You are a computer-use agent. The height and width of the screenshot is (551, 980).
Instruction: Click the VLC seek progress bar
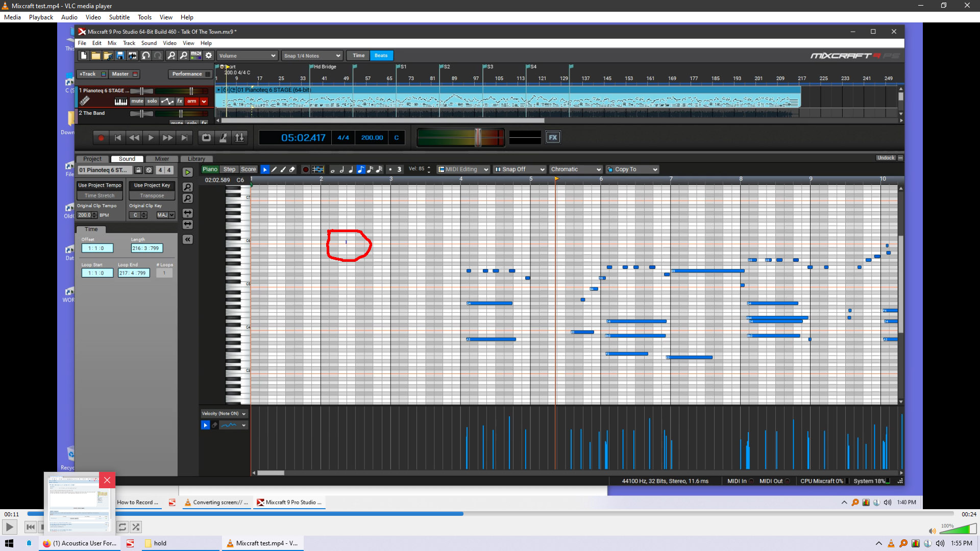coord(490,514)
